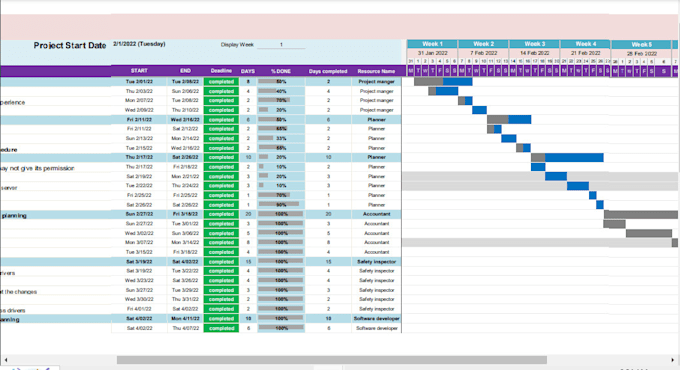
Task: Select the Sun 2/06/22 end date cell
Action: pos(185,91)
